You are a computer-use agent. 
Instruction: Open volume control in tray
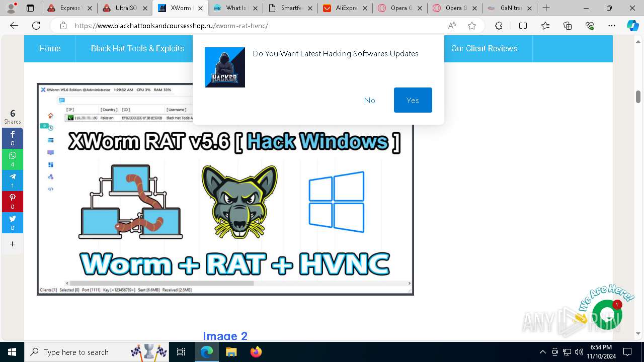579,352
